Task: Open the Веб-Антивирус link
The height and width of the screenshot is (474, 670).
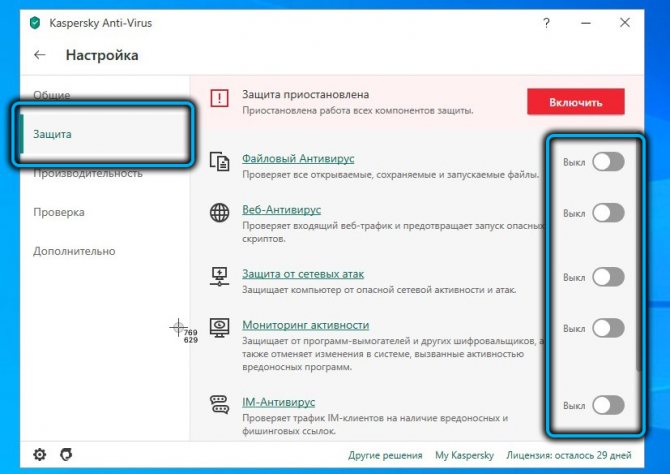Action: click(x=282, y=209)
